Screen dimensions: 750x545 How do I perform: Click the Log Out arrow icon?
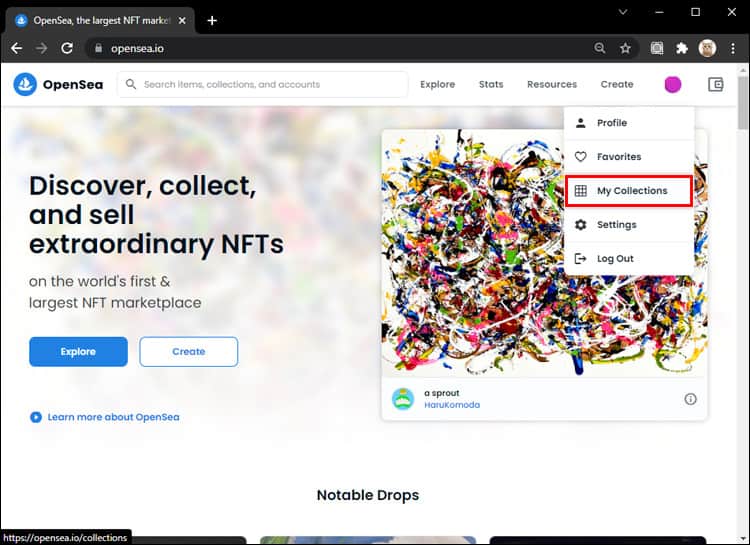tap(580, 258)
